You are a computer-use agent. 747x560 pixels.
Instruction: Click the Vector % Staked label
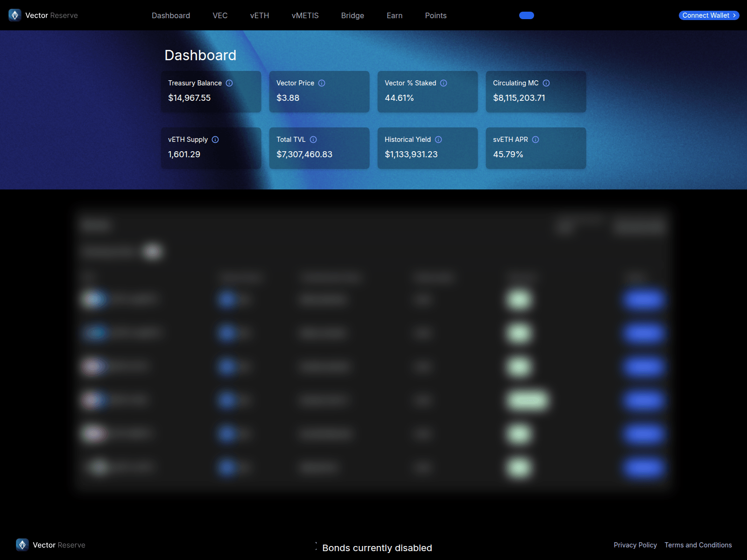click(410, 83)
